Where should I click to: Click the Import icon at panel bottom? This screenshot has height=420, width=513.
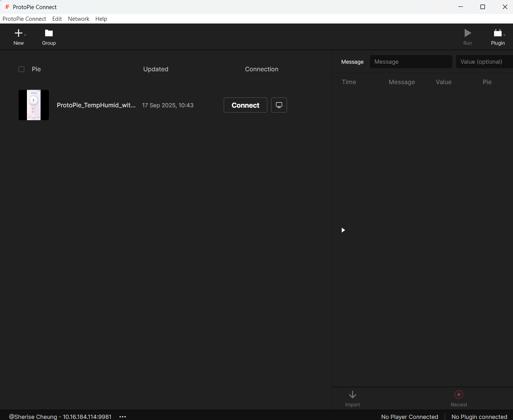point(353,395)
